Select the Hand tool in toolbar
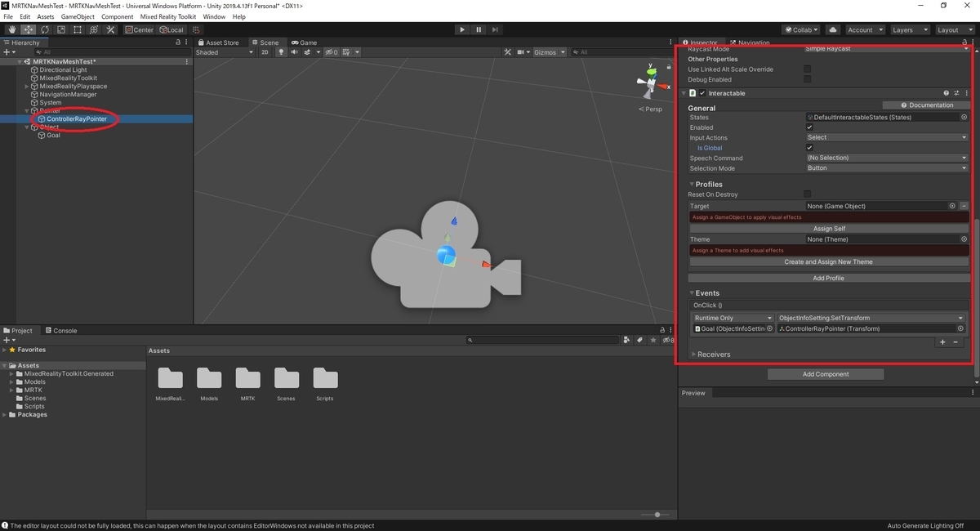The height and width of the screenshot is (531, 980). [12, 29]
